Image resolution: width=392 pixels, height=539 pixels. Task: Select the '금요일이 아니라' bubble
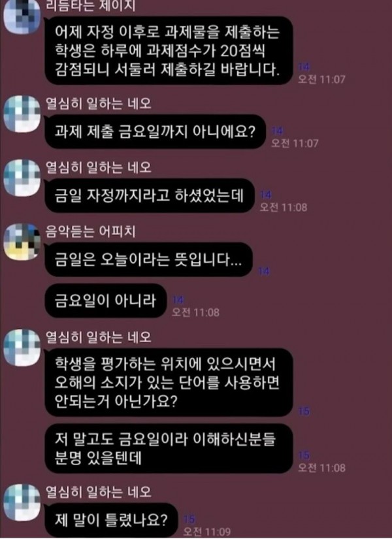pos(106,301)
